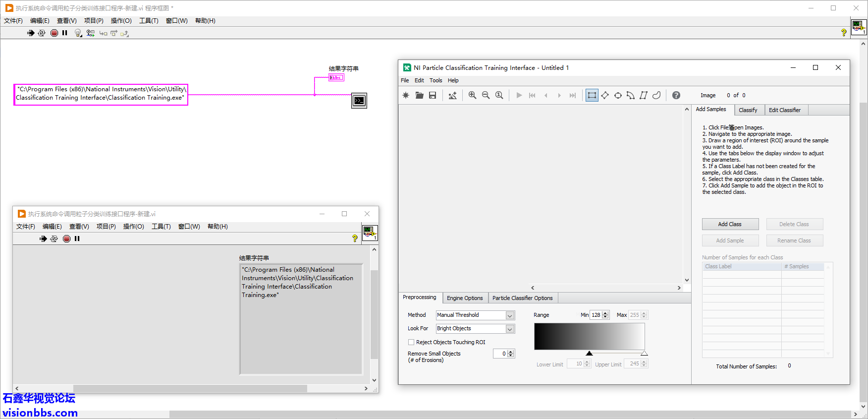Switch to the Classify tab
This screenshot has height=419, width=868.
[748, 110]
